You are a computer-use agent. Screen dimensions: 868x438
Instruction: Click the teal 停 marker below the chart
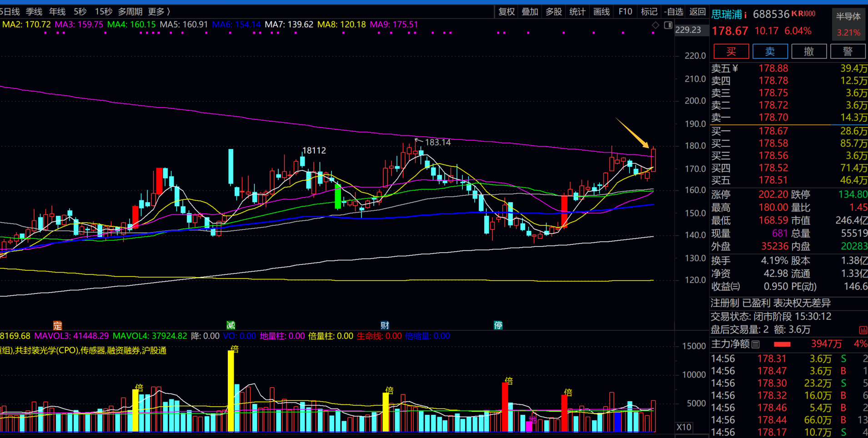pos(498,325)
